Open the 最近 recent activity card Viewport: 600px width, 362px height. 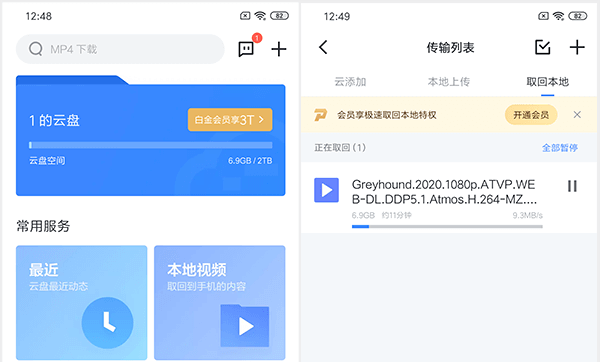click(82, 303)
